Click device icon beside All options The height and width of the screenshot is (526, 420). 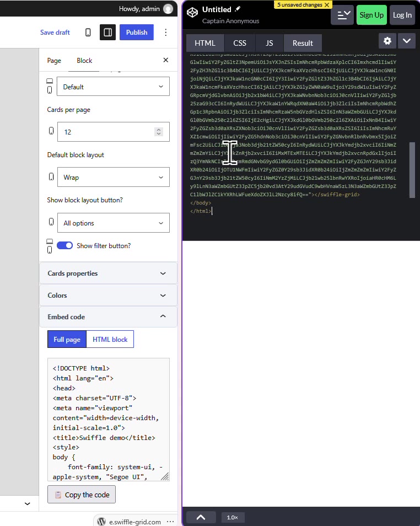click(51, 222)
